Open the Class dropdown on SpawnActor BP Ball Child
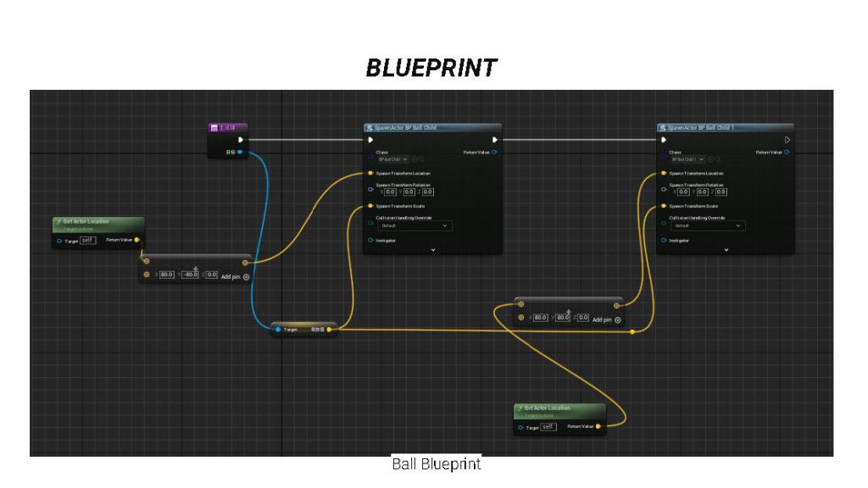Viewport: 868px width, 488px height. pos(392,159)
